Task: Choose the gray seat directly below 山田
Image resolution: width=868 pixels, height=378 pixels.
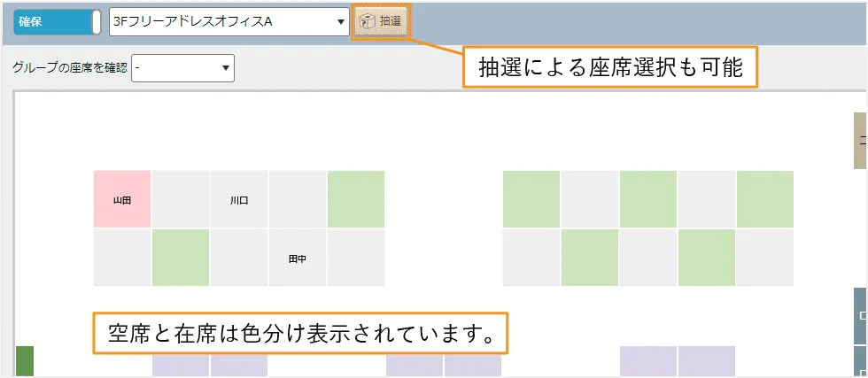Action: [122, 258]
